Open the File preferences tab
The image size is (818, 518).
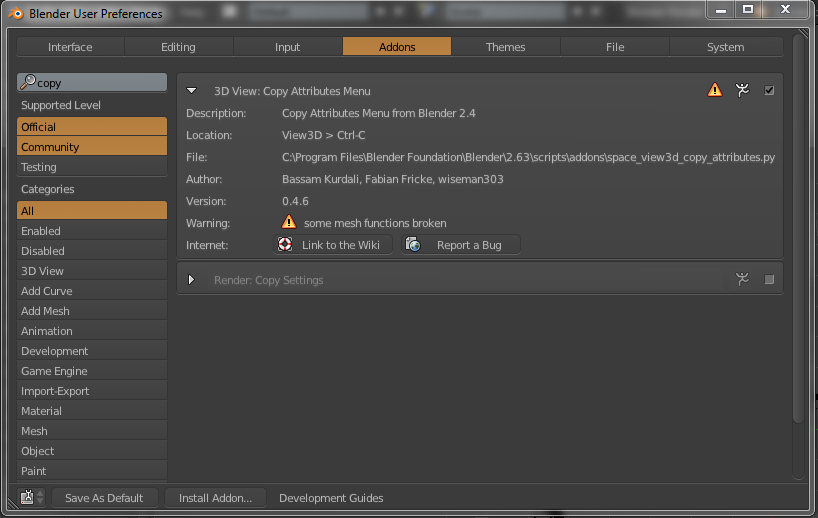[615, 47]
